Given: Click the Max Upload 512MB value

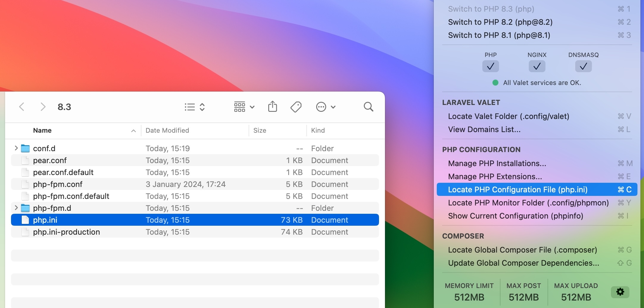Looking at the screenshot, I should tap(576, 297).
